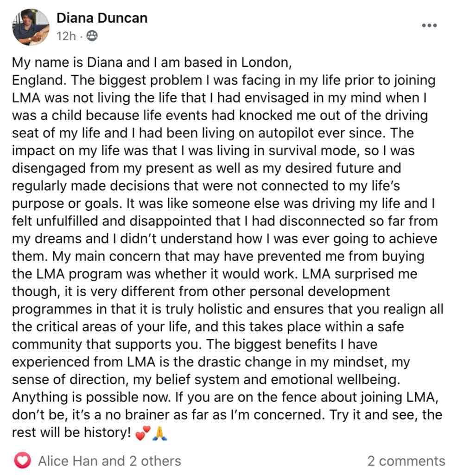This screenshot has height=476, width=457.
Task: Open Diana Duncan's profile picture
Action: coord(31,27)
